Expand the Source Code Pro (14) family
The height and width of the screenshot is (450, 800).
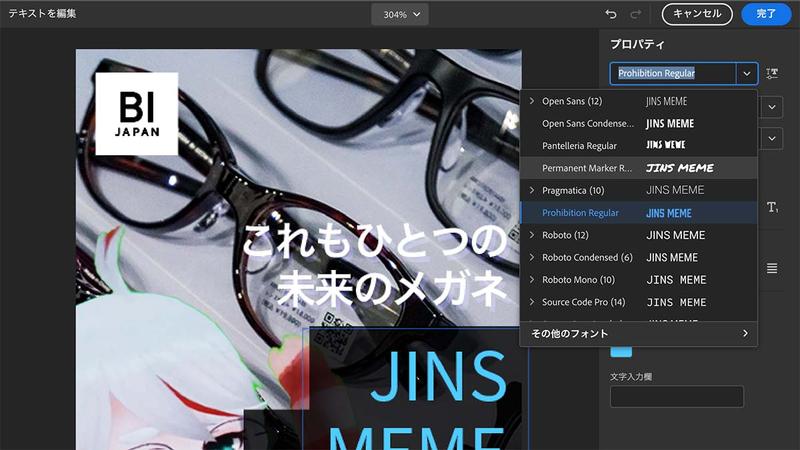pos(532,302)
